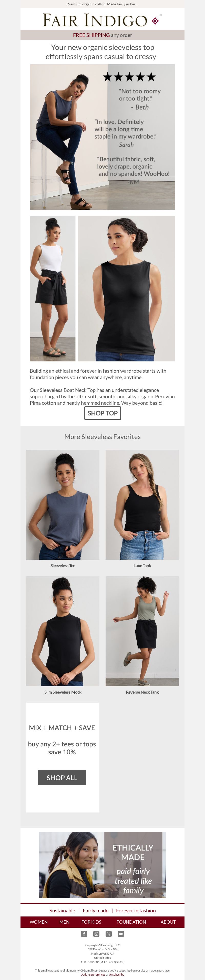Click the Update preferences link
Image resolution: width=205 pixels, height=980 pixels.
(x=93, y=974)
